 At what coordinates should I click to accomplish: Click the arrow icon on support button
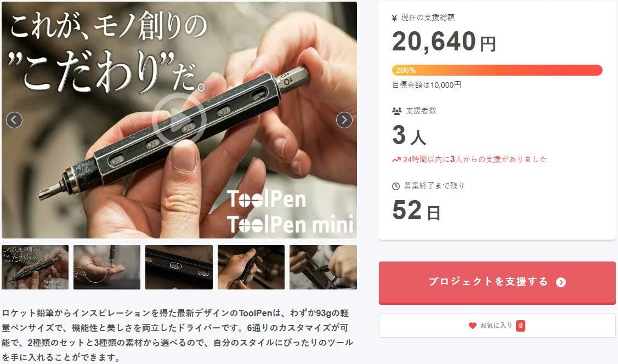pos(561,282)
